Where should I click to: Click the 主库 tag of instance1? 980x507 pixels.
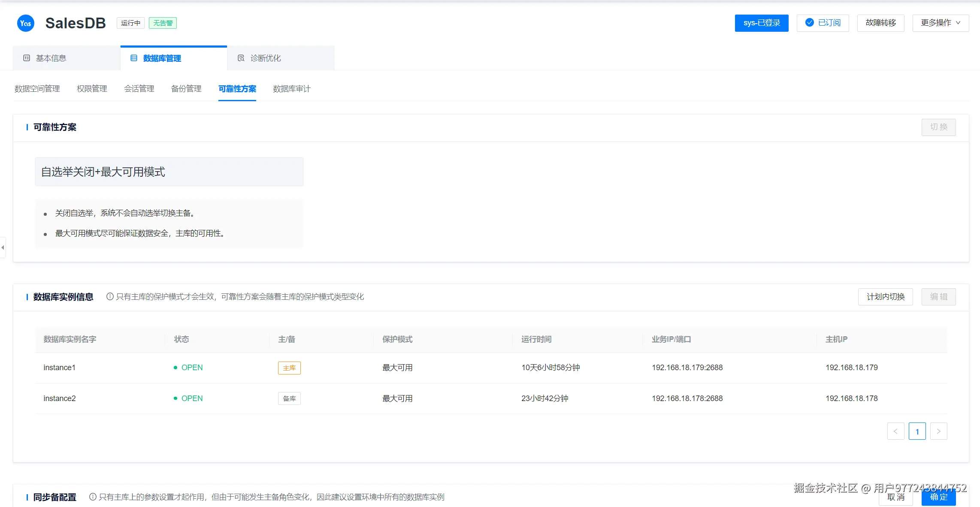click(x=289, y=368)
